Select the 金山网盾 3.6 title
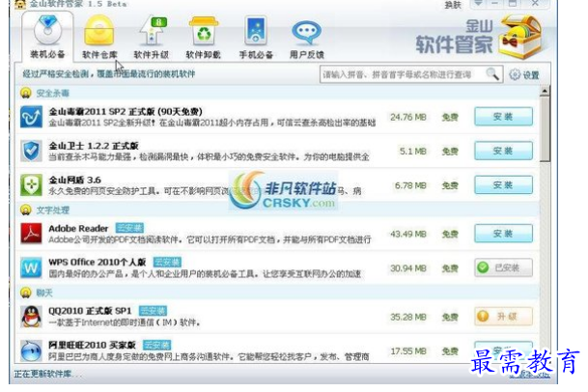 click(75, 180)
